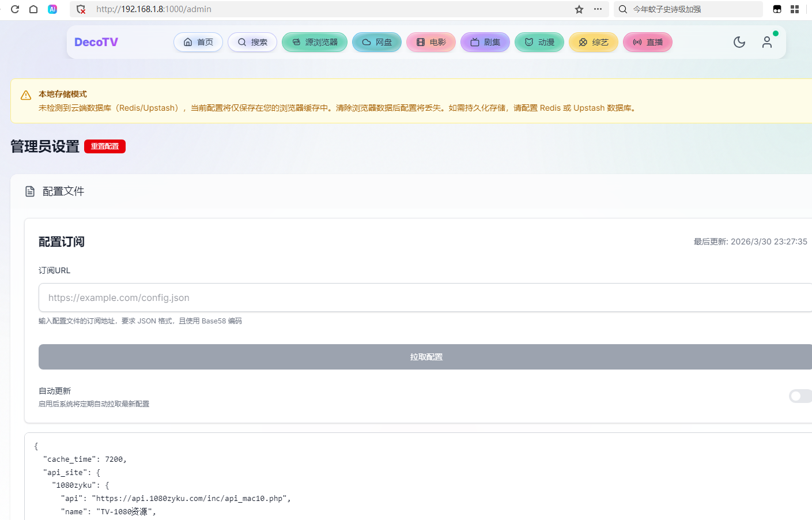Viewport: 812px width, 520px height.
Task: Click the "api_site" line in config JSON
Action: click(71, 473)
